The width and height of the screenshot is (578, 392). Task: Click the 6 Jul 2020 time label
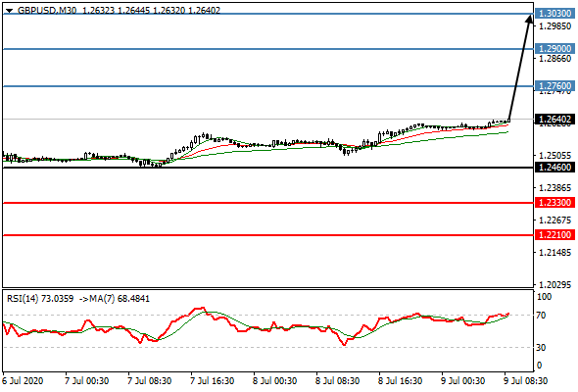(23, 381)
